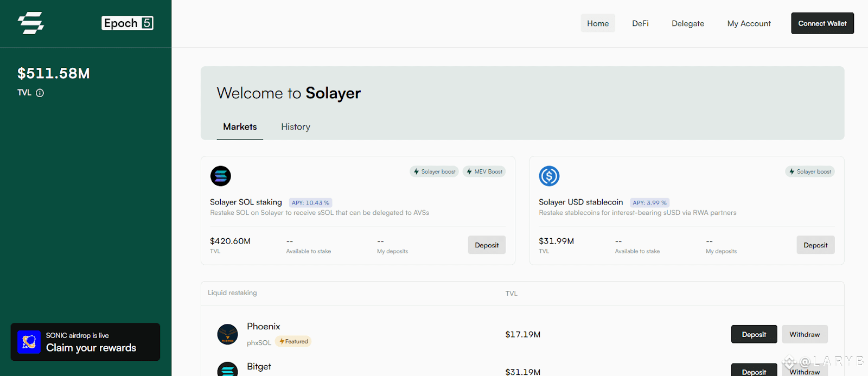Click the Solayer SOL staking logo
Image resolution: width=868 pixels, height=376 pixels.
221,176
